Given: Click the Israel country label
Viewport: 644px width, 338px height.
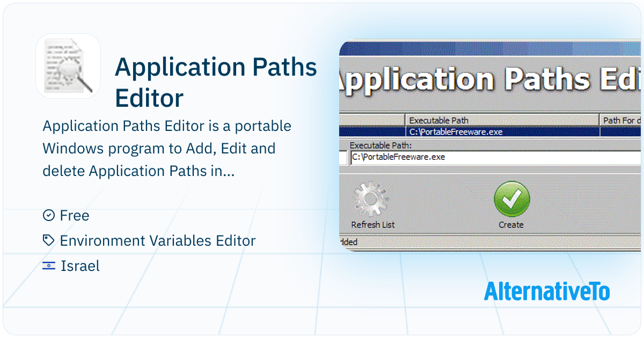Looking at the screenshot, I should [x=80, y=266].
